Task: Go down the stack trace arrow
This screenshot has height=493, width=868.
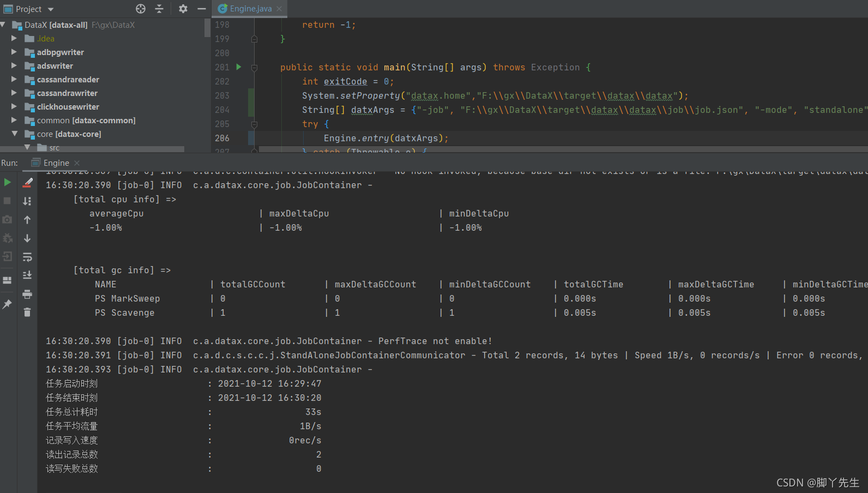Action: click(27, 238)
